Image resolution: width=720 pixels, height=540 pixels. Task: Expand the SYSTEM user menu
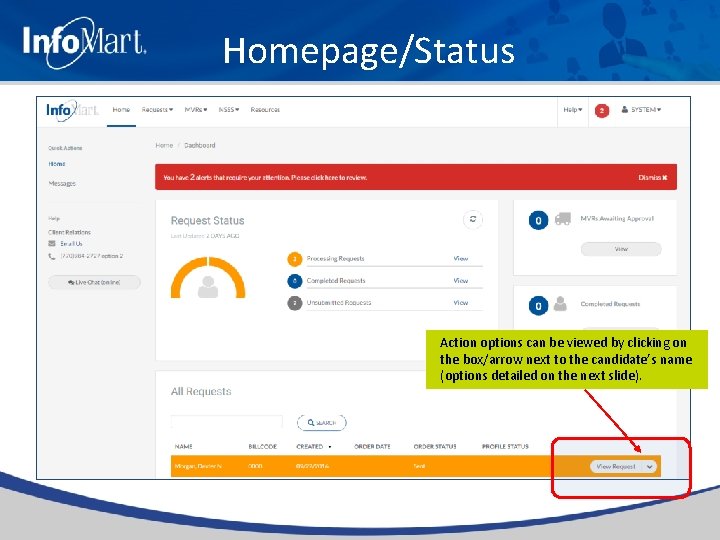[x=641, y=110]
